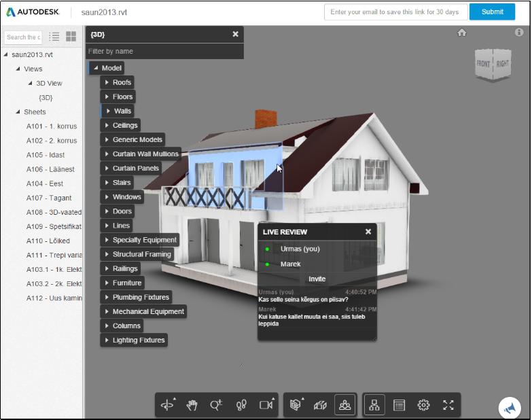Image resolution: width=532 pixels, height=420 pixels.
Task: Open the Camera interactions tool
Action: 266,405
